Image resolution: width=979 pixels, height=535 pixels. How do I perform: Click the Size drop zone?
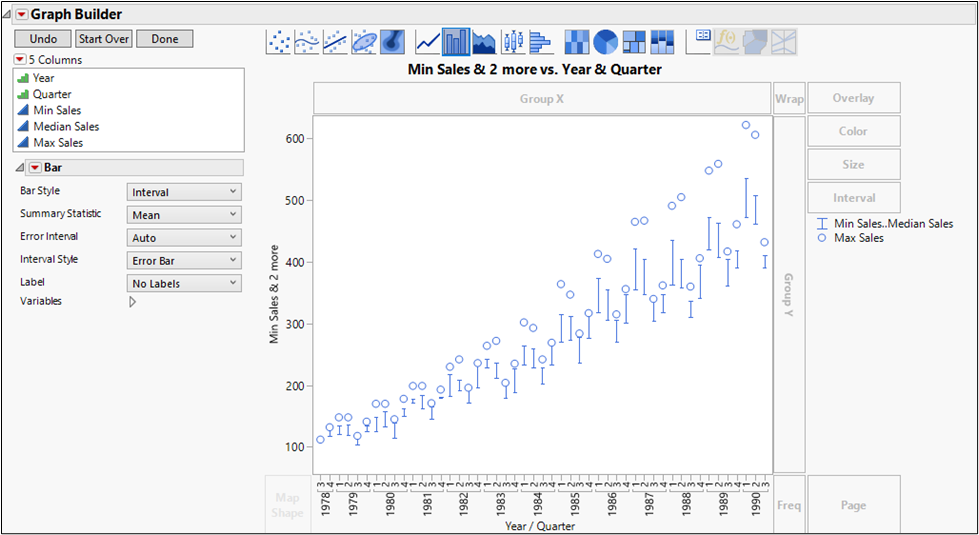point(854,165)
